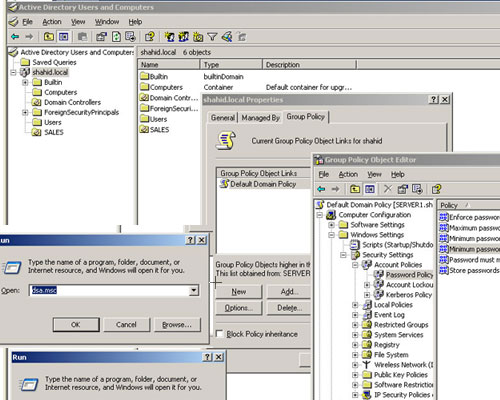This screenshot has width=500, height=400.
Task: Click Find objects icon in Active Directory toolbar
Action: click(227, 37)
